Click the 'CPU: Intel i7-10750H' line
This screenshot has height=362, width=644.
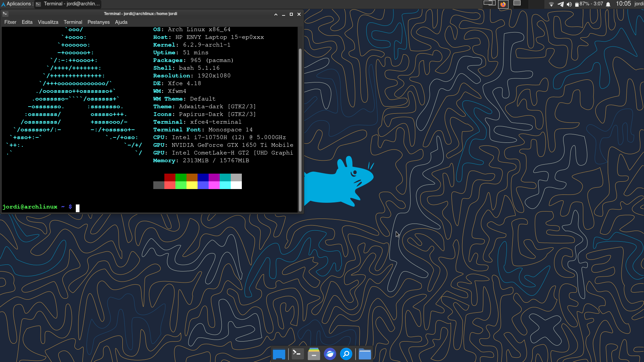point(220,137)
